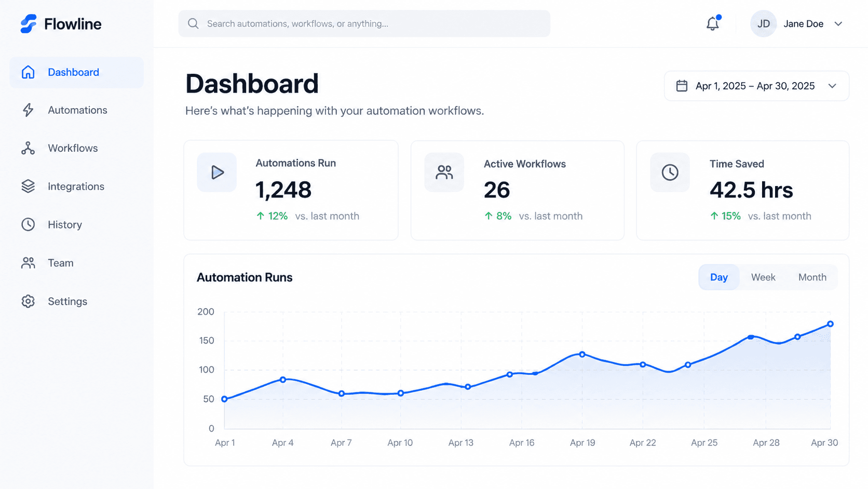The image size is (868, 489).
Task: Click the 12% increase indicator
Action: (272, 216)
